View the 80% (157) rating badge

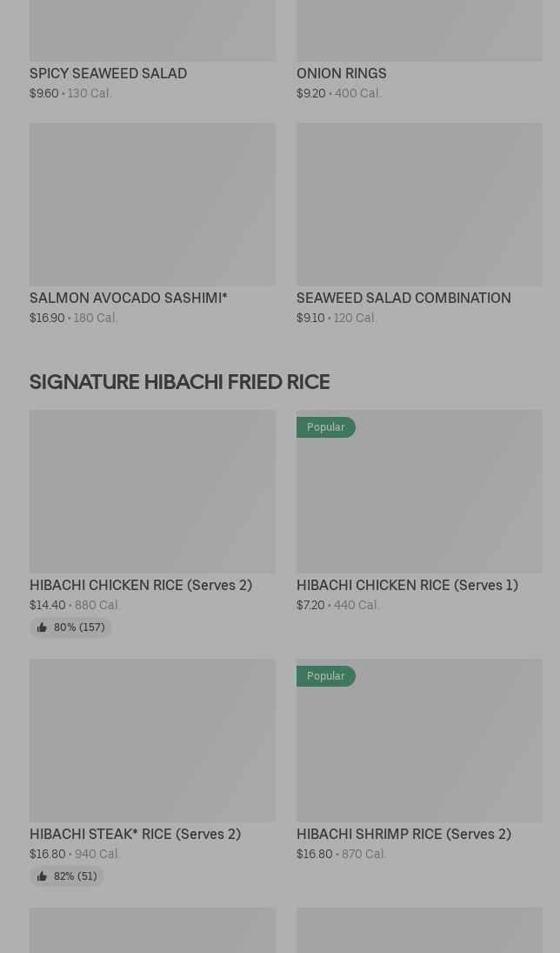point(78,628)
